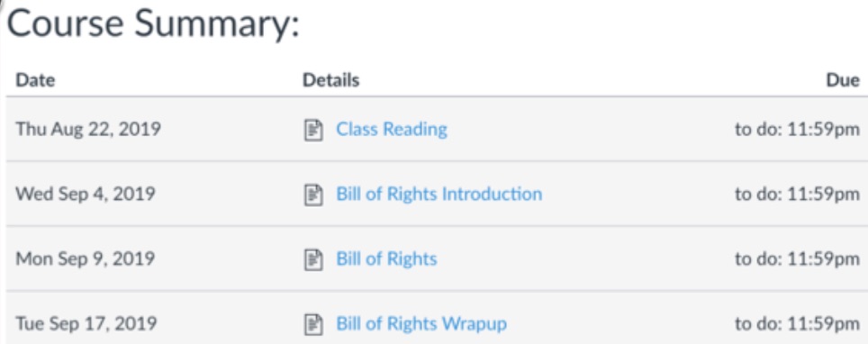The width and height of the screenshot is (868, 344).
Task: Click the due time in Mon Sep 9 row
Action: (x=797, y=258)
